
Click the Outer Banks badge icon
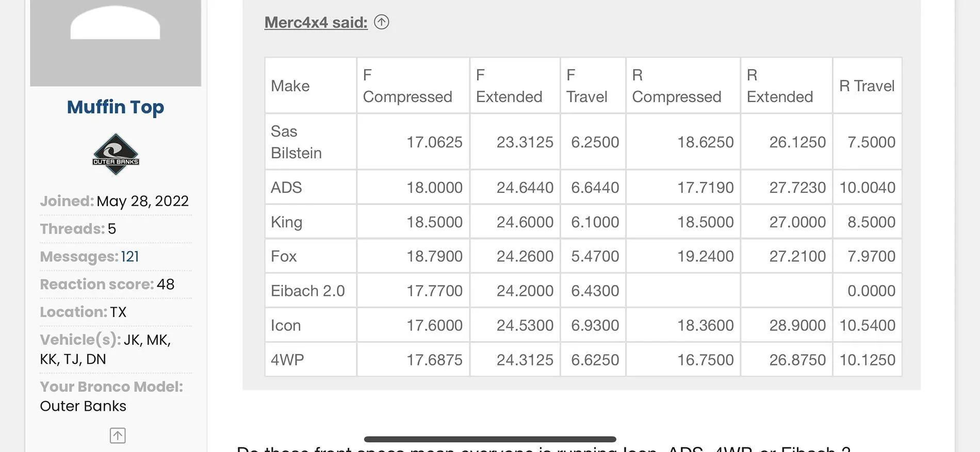tap(116, 154)
